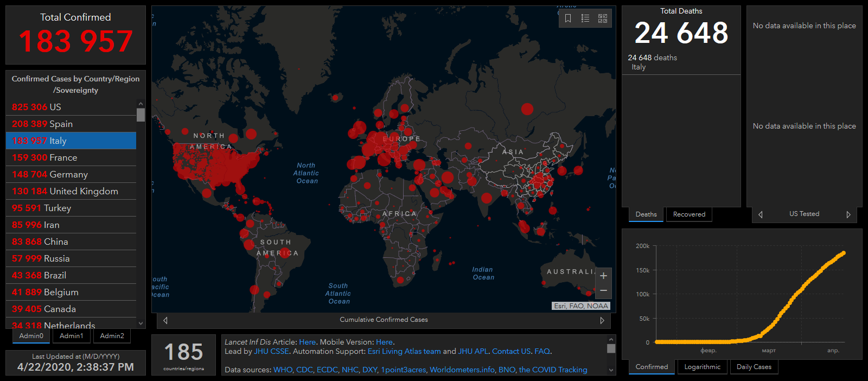
Task: Switch chart to Logarithmic tab
Action: (x=702, y=367)
